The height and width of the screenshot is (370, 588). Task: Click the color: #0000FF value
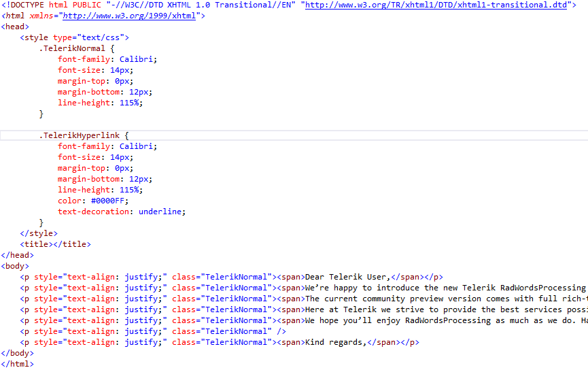point(107,201)
